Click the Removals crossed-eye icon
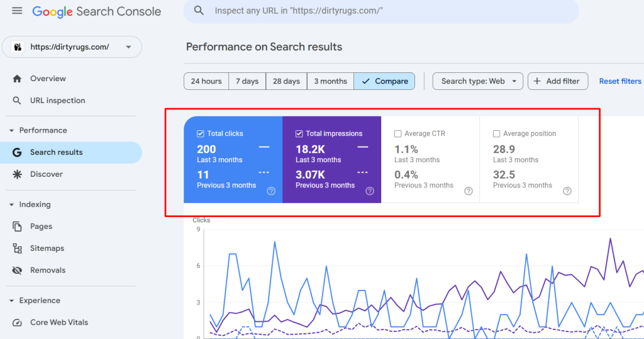The width and height of the screenshot is (644, 339). 18,270
